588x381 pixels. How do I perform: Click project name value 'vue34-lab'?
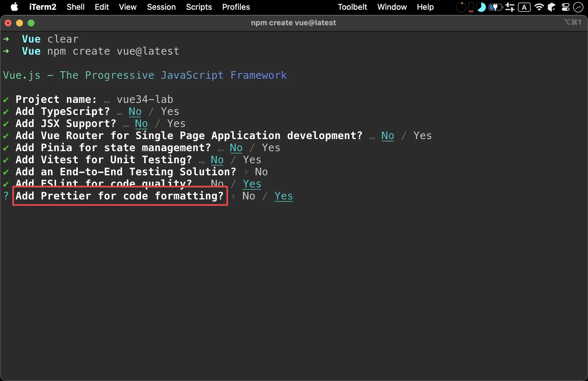point(145,99)
